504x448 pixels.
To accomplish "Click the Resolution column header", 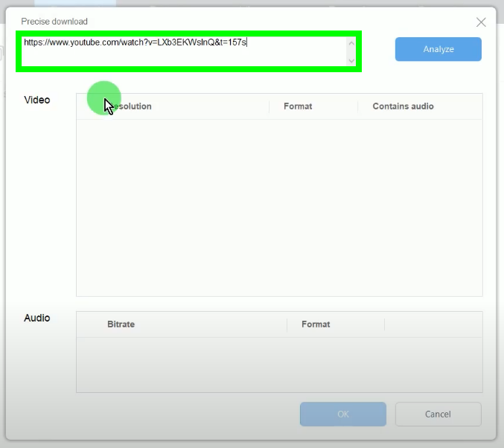I will pyautogui.click(x=130, y=106).
